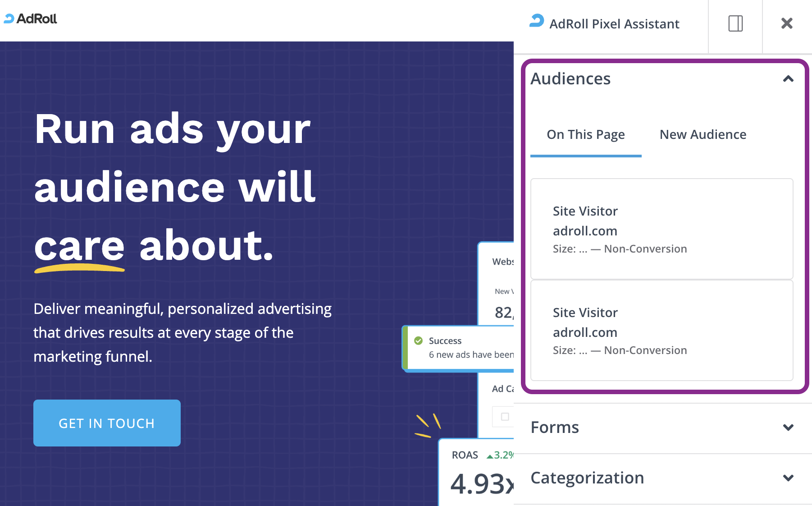Click the Audiences section heading
The height and width of the screenshot is (506, 812).
570,79
